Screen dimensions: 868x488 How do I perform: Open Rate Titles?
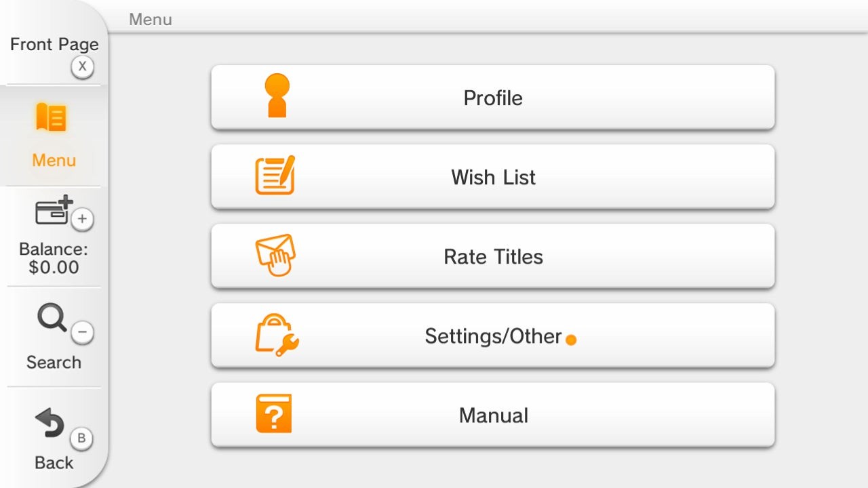pos(493,256)
